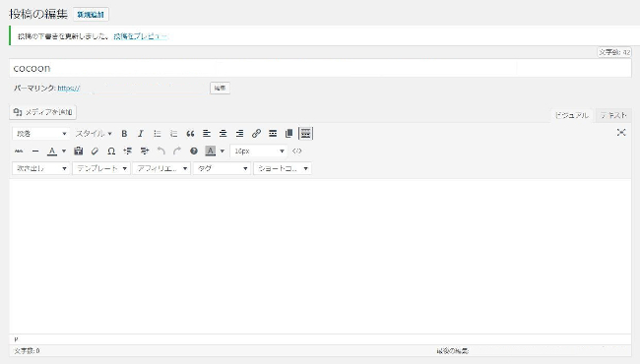Click the source code icon
The width and height of the screenshot is (640, 364).
click(x=296, y=152)
